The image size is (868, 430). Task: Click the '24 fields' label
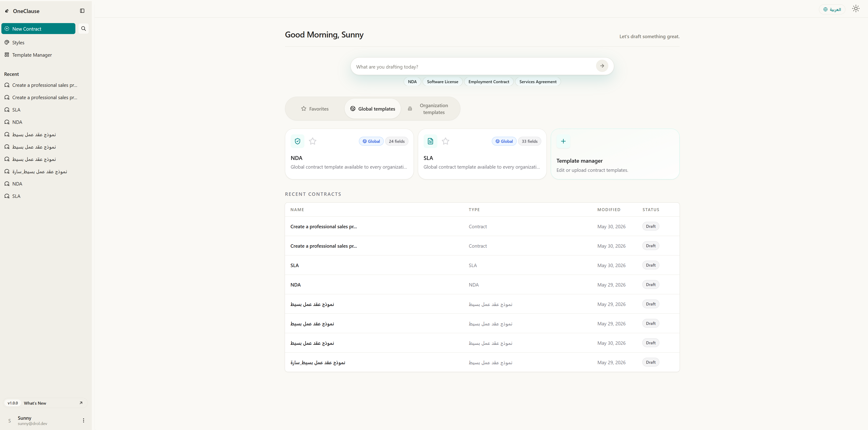coord(397,141)
